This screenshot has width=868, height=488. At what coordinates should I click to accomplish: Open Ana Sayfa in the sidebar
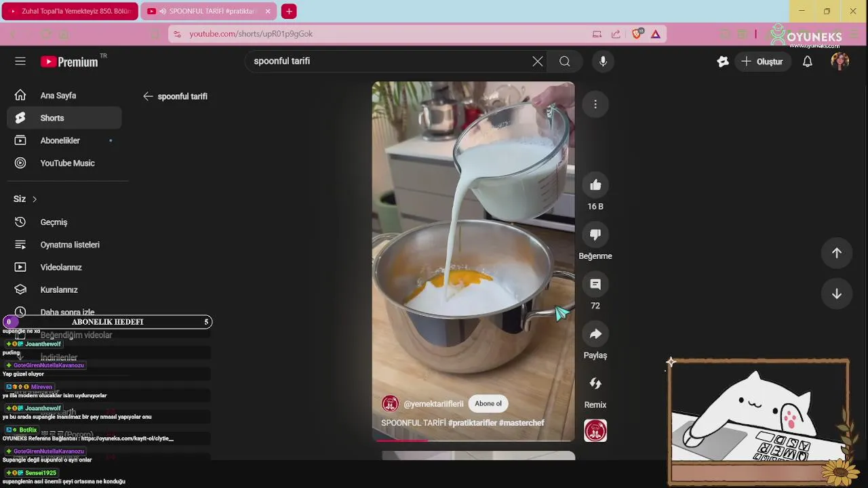tap(64, 96)
